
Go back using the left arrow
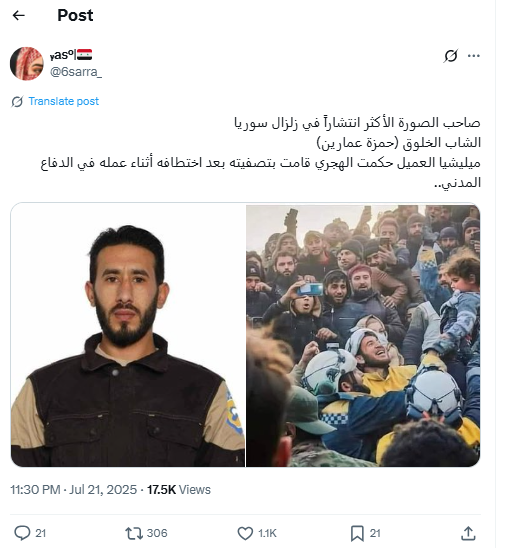pyautogui.click(x=19, y=15)
